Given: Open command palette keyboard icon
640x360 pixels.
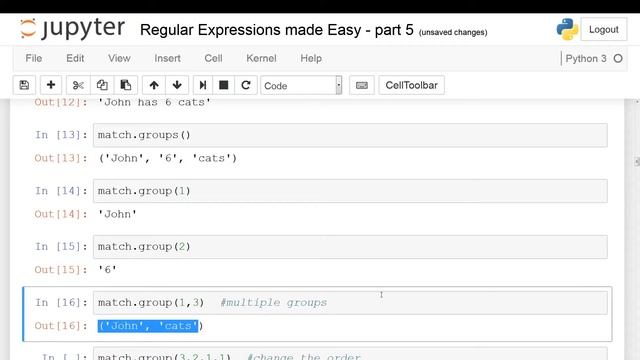Looking at the screenshot, I should 362,85.
